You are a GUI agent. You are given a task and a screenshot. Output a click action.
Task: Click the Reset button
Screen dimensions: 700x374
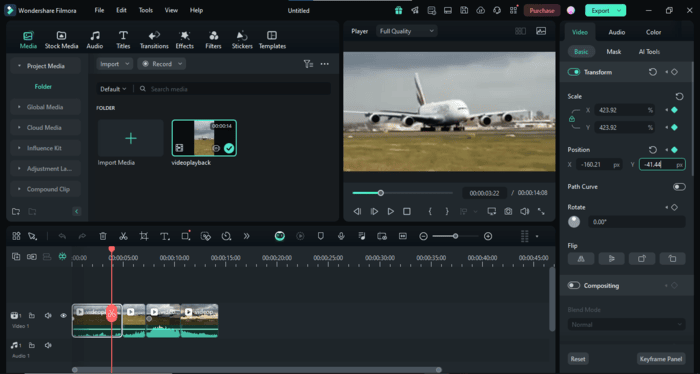click(x=578, y=359)
